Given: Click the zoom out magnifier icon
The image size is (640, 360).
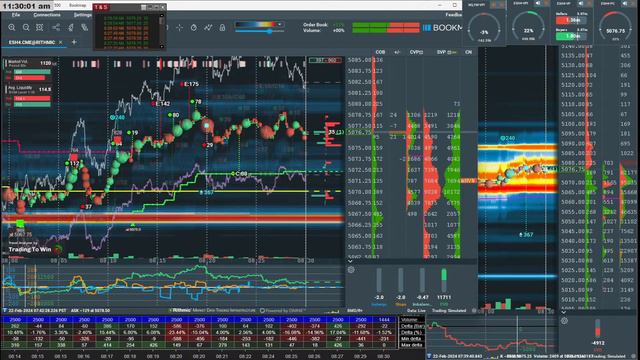Looking at the screenshot, I should (x=26, y=28).
